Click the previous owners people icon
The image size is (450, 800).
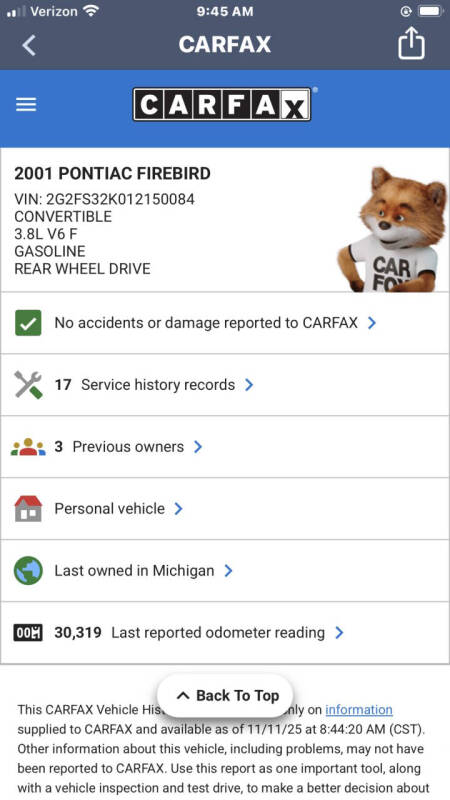click(x=28, y=447)
